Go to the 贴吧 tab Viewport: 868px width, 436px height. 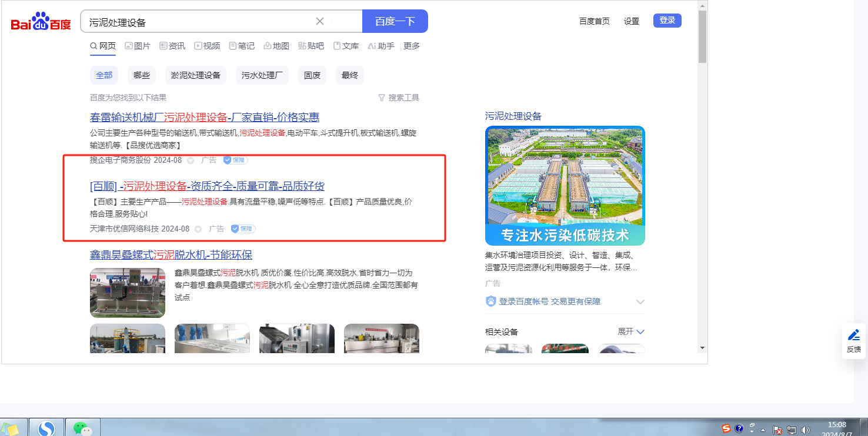[311, 46]
